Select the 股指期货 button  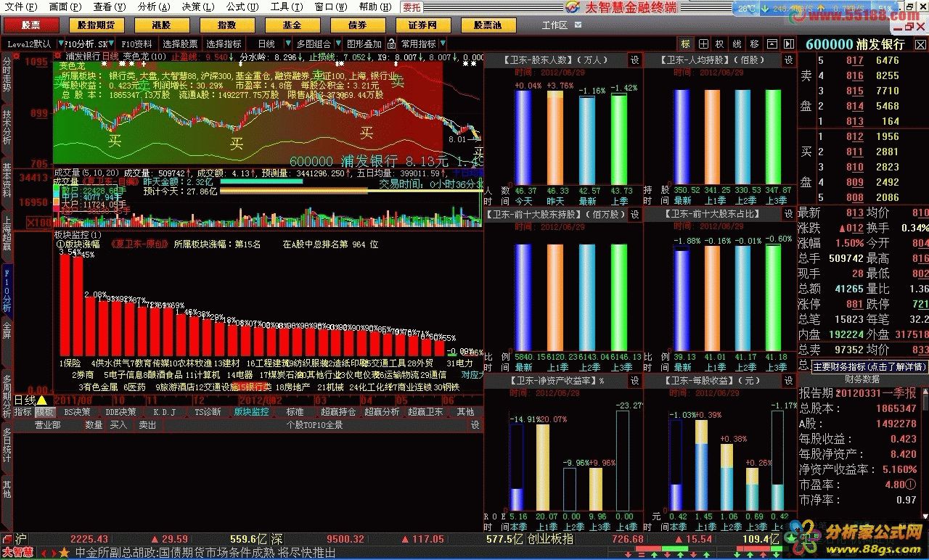[x=96, y=25]
